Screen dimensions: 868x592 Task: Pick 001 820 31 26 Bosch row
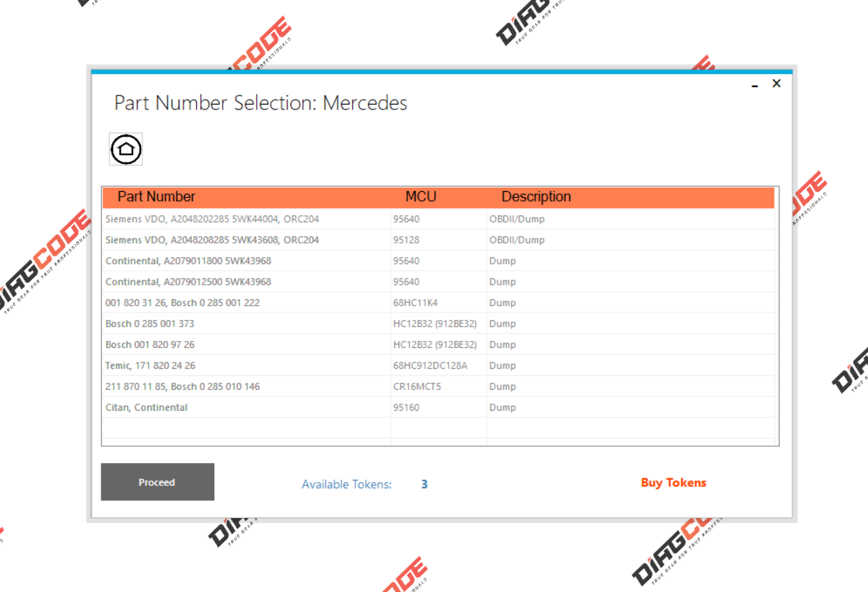click(440, 303)
